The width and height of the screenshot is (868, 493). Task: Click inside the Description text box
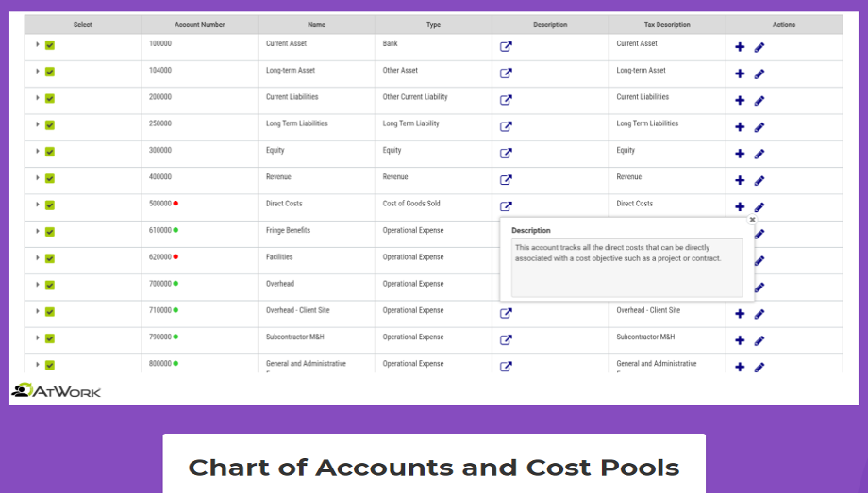pos(626,268)
